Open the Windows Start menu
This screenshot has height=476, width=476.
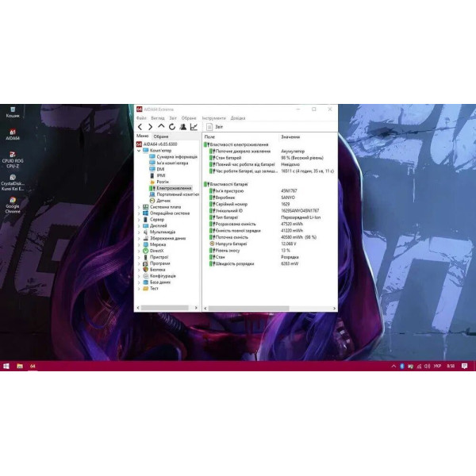pyautogui.click(x=6, y=366)
